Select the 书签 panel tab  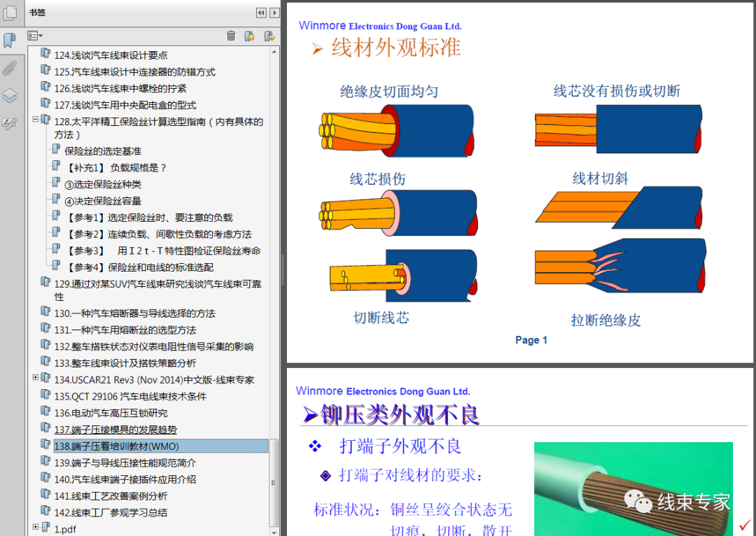coord(36,12)
